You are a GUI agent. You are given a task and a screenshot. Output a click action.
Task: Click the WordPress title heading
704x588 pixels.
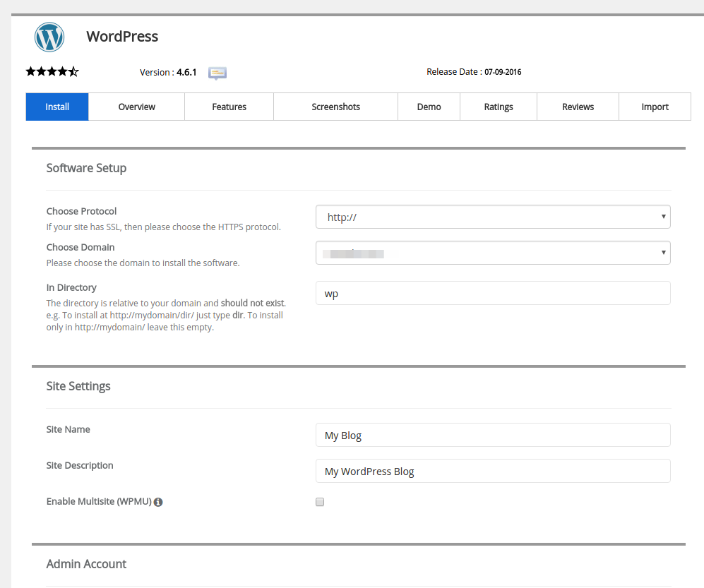pyautogui.click(x=122, y=37)
